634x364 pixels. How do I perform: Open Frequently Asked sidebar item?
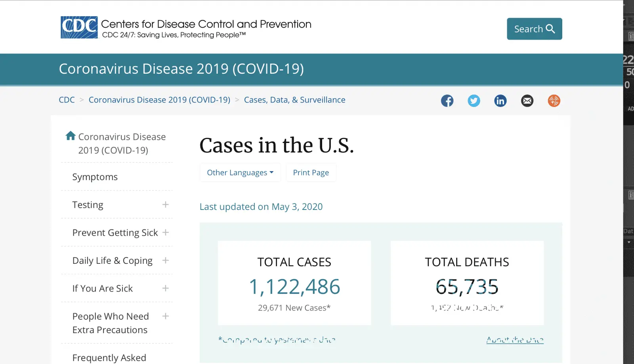point(109,358)
